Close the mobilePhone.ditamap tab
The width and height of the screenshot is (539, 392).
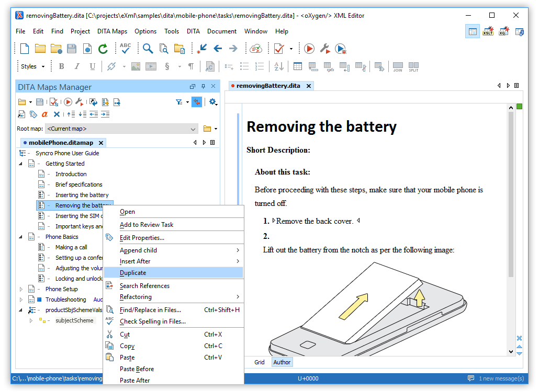101,143
